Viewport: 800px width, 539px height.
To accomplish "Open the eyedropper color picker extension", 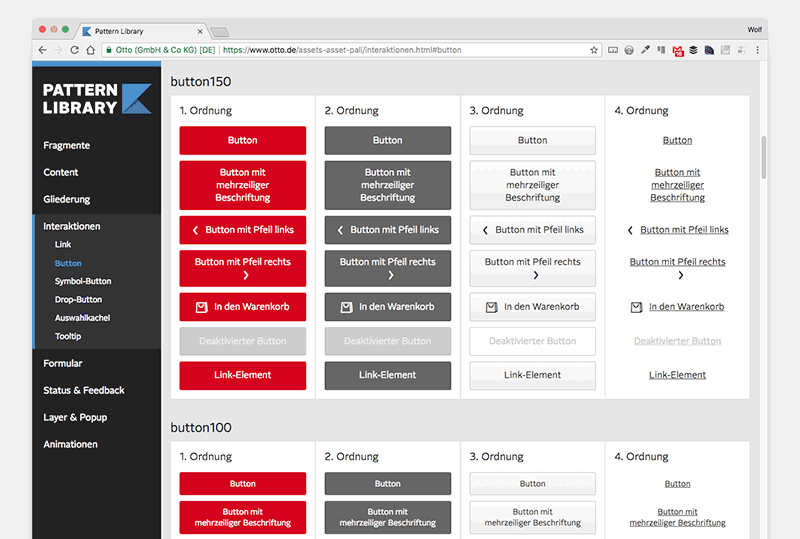I will click(645, 49).
